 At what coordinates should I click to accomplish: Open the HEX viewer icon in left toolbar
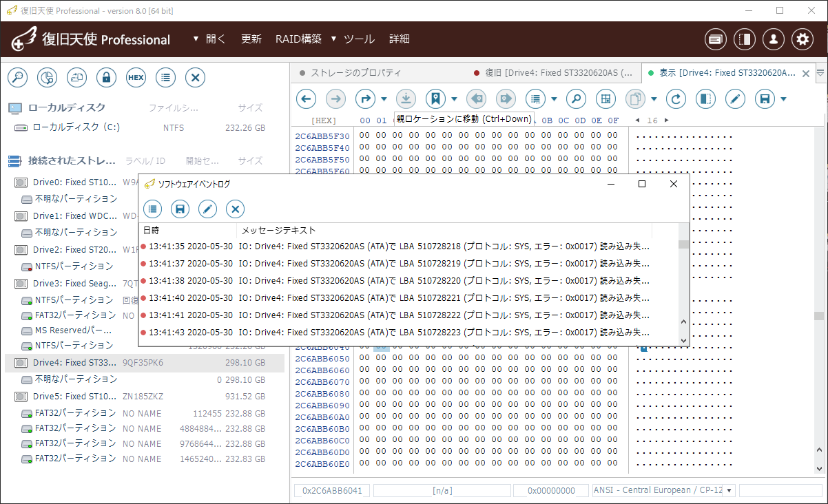click(x=136, y=78)
